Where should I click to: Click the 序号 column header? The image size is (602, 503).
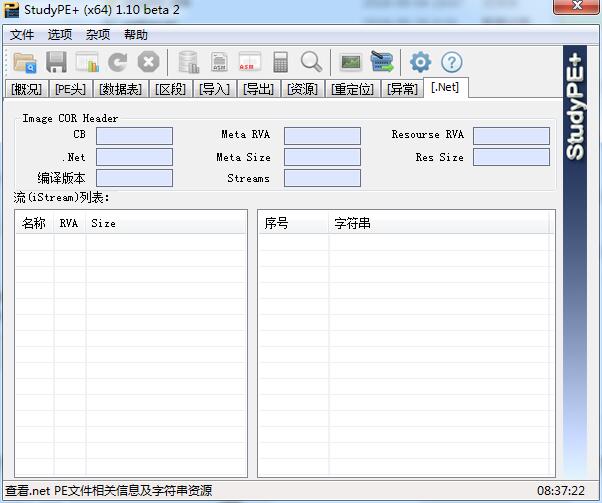coord(293,223)
